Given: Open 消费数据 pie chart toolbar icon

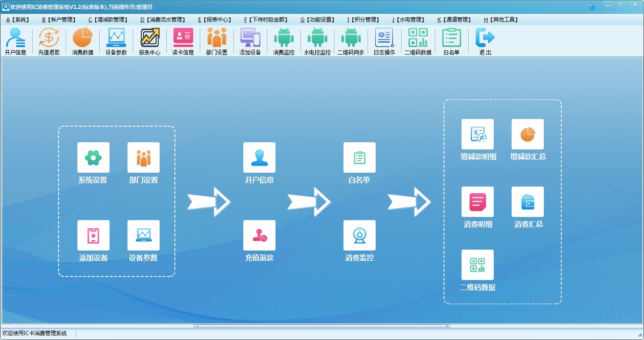Looking at the screenshot, I should [x=83, y=41].
